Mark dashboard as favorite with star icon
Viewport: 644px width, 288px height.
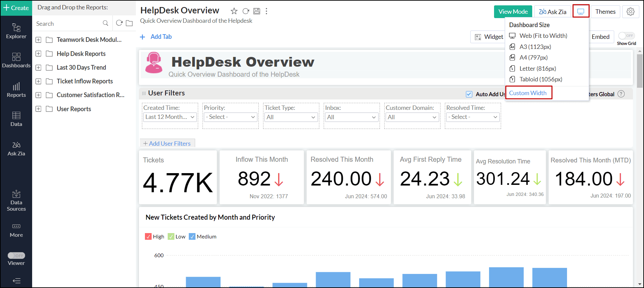click(234, 11)
